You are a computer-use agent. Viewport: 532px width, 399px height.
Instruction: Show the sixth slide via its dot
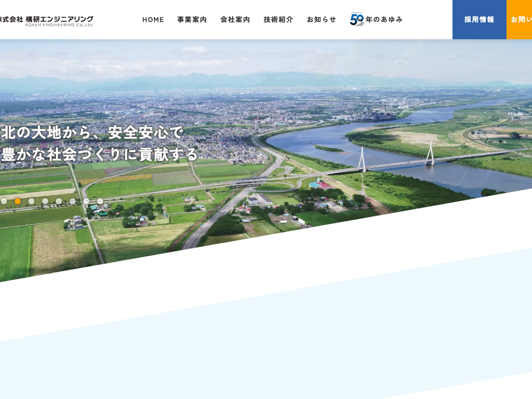click(73, 201)
